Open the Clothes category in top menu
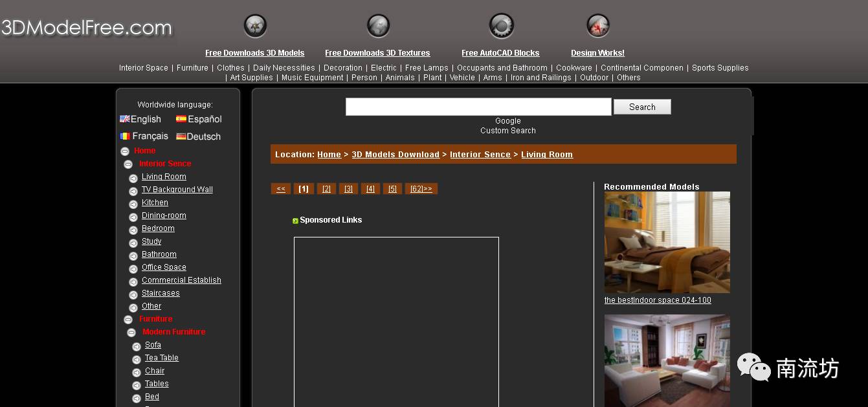 [230, 68]
